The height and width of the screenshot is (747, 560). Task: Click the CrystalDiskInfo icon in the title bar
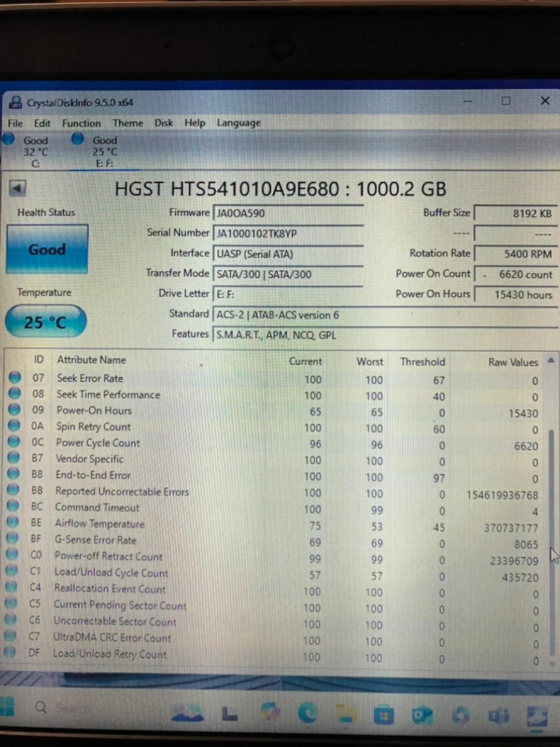click(15, 102)
